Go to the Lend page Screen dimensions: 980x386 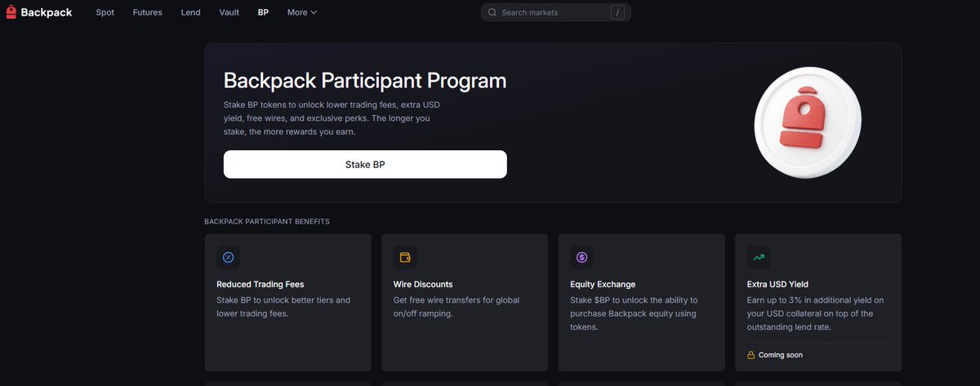pyautogui.click(x=191, y=12)
